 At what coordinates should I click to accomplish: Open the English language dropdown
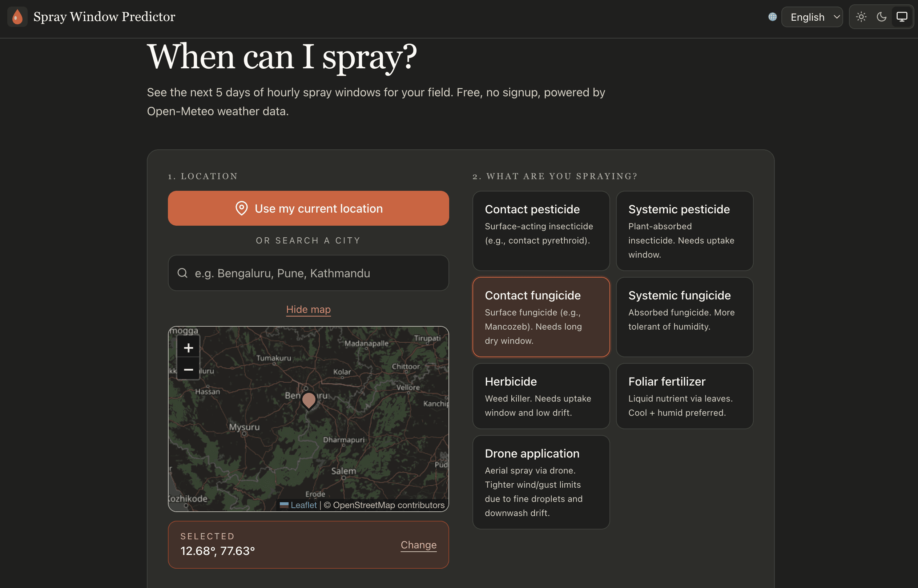click(812, 17)
